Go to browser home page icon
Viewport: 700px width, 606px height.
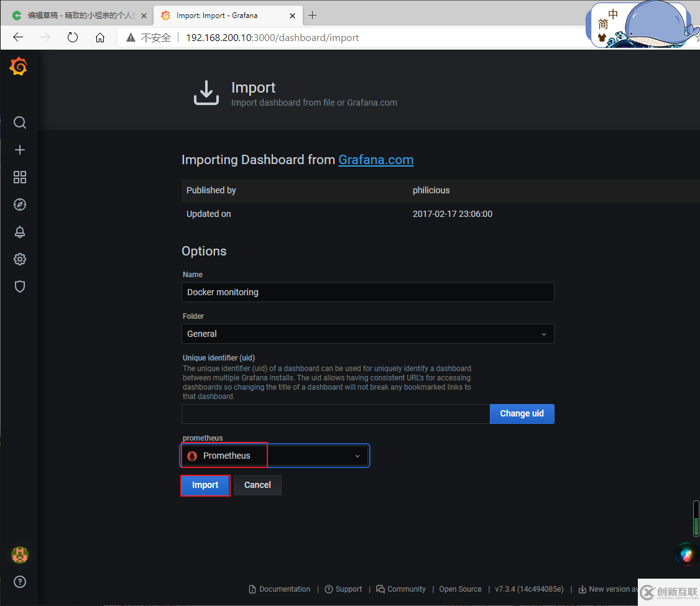click(100, 37)
